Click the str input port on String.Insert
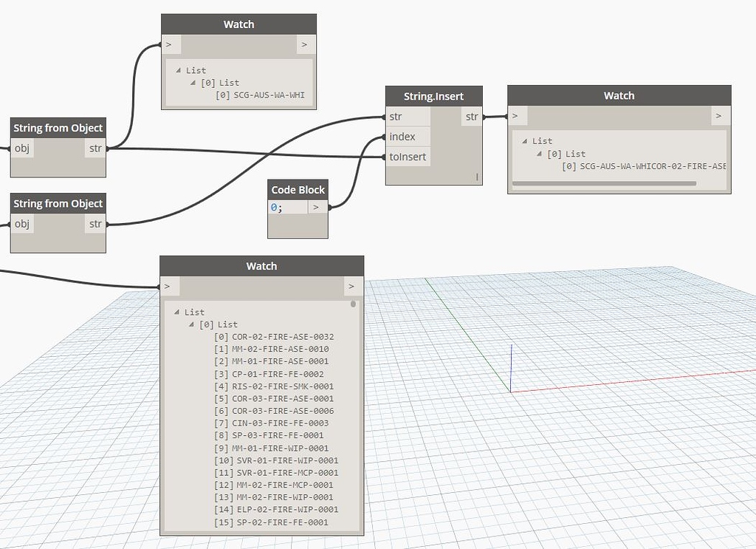756x549 pixels. point(395,116)
